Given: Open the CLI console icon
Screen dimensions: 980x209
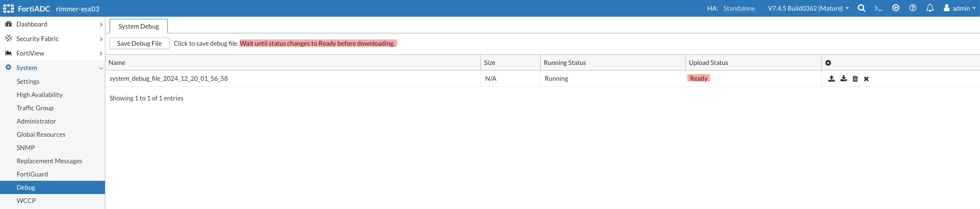Looking at the screenshot, I should click(x=879, y=8).
